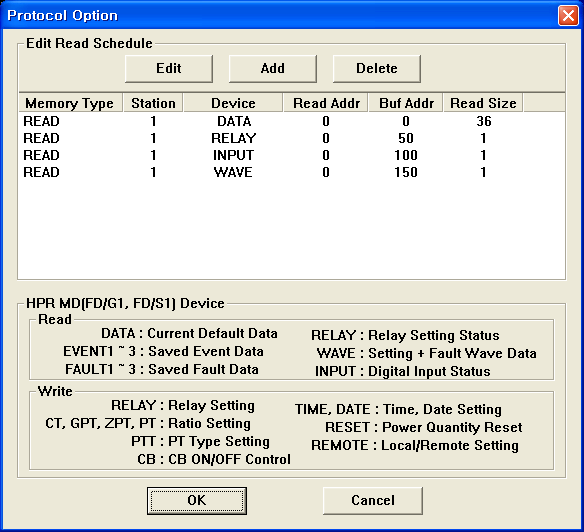Select the READ row with DATA device
This screenshot has width=584, height=532.
(x=291, y=121)
